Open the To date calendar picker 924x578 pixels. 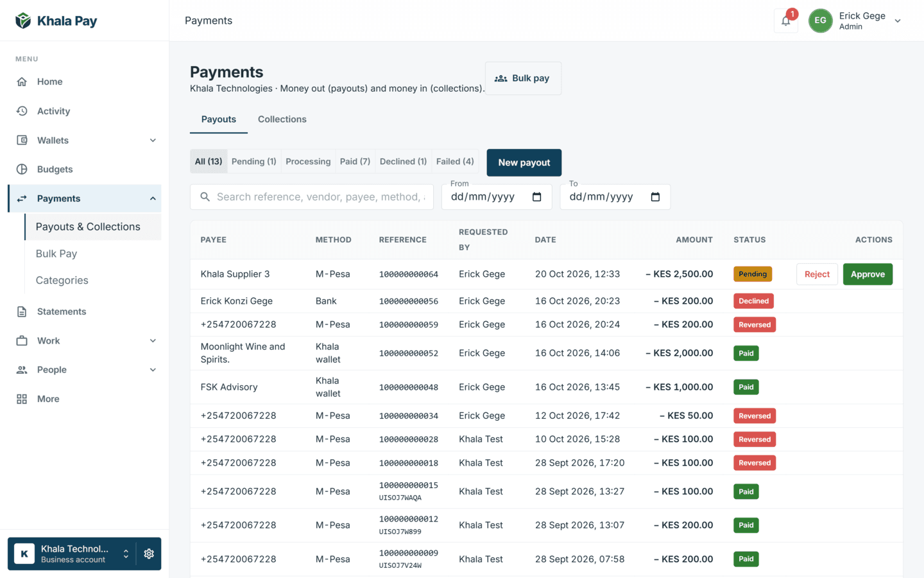pos(655,197)
